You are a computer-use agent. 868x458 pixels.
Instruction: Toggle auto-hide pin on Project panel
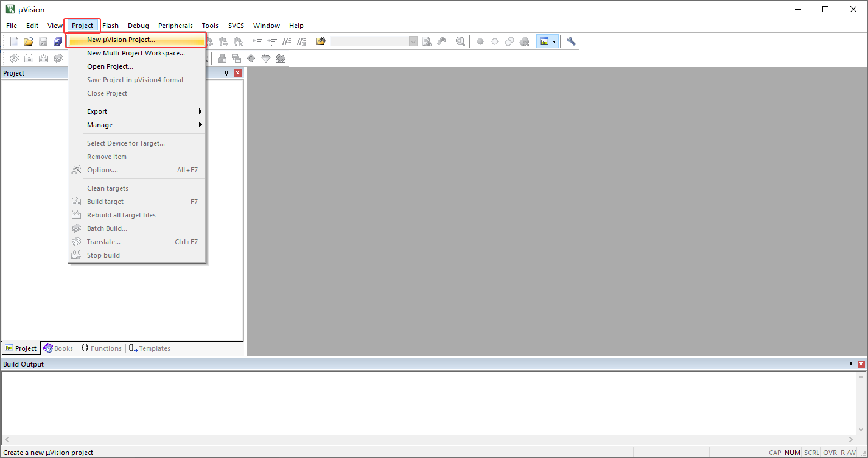click(x=227, y=73)
